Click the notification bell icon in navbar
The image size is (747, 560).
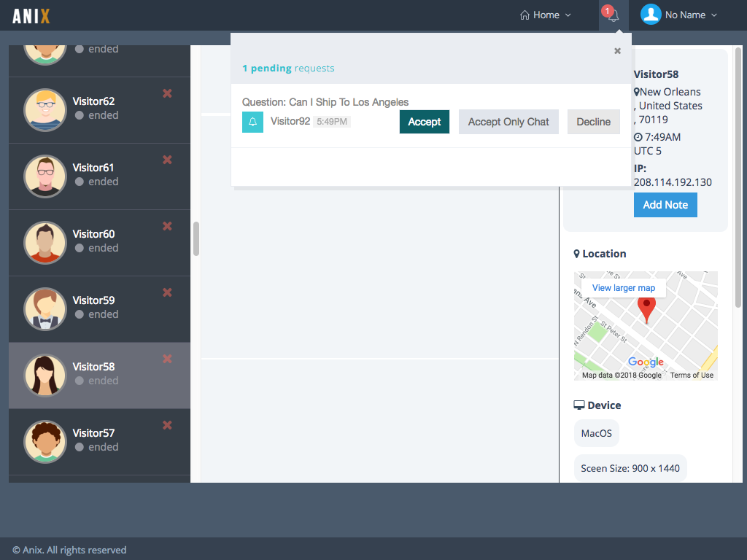pos(613,15)
